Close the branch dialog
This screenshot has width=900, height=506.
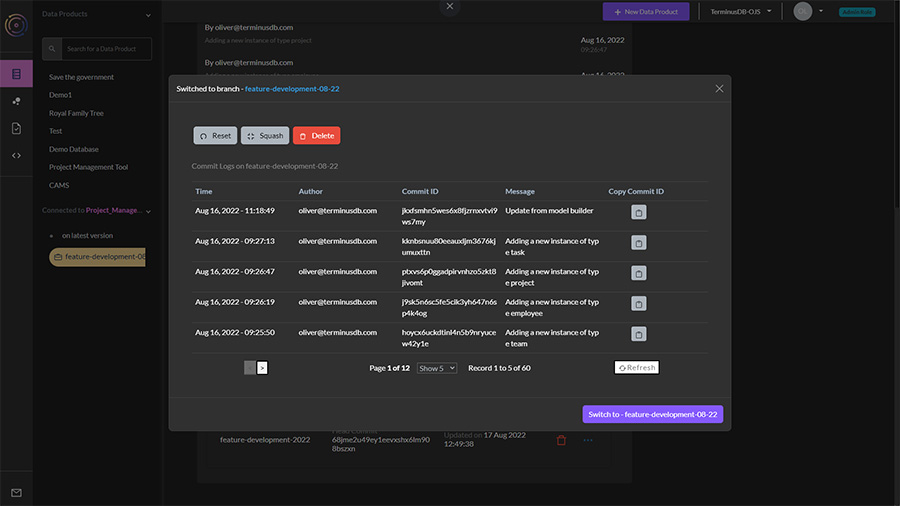click(x=719, y=89)
